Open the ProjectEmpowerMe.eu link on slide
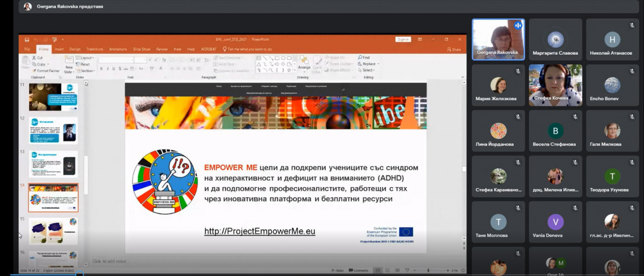Screen dimensions: 644x276 point(260,232)
